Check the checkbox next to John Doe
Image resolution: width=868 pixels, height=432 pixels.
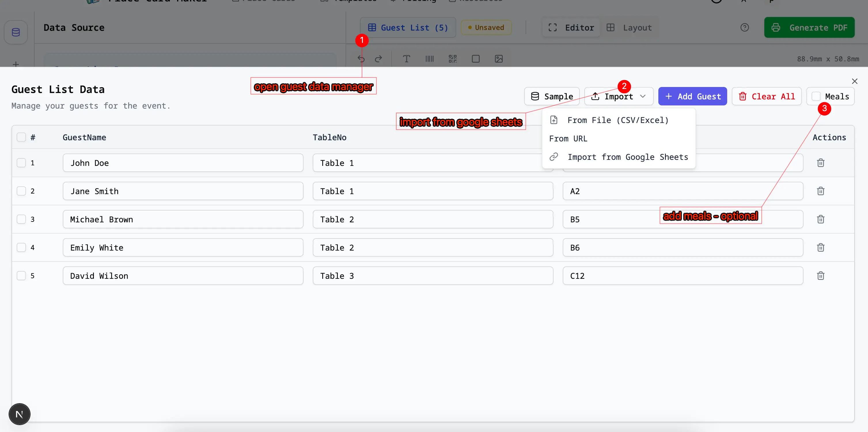[22, 162]
